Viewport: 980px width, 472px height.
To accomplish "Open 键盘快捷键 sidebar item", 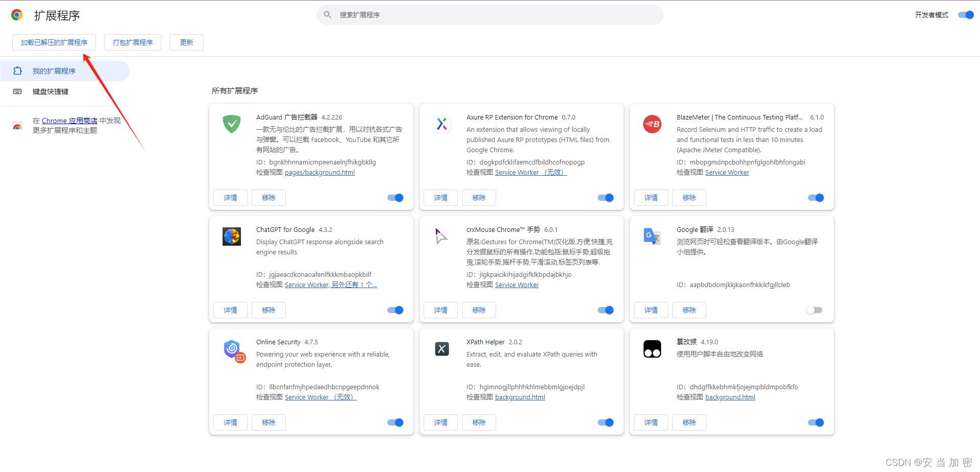I will [x=65, y=91].
